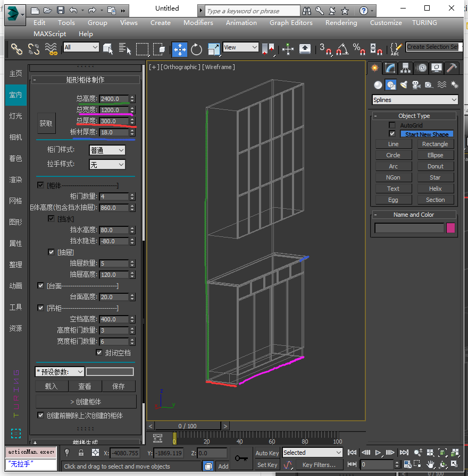The height and width of the screenshot is (476, 468).
Task: Select the Select and Move tool
Action: [180, 49]
